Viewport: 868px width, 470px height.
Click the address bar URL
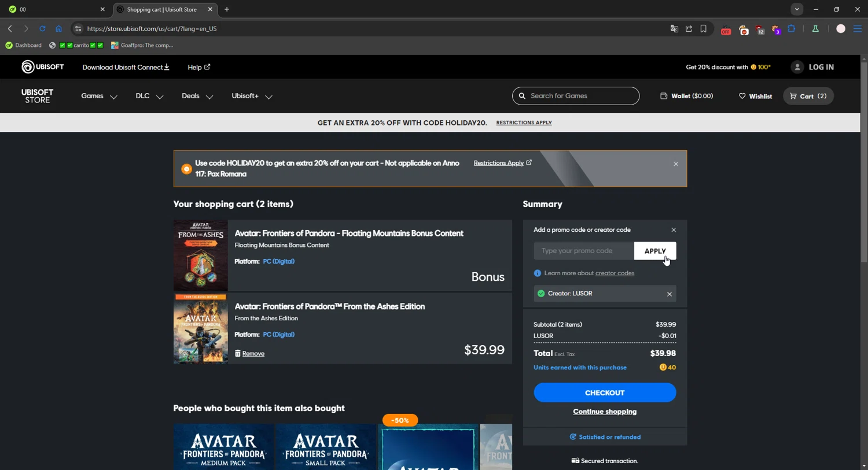point(152,28)
